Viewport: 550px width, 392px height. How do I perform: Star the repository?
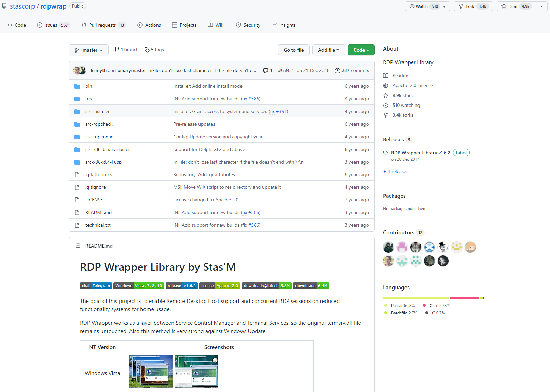[x=517, y=6]
